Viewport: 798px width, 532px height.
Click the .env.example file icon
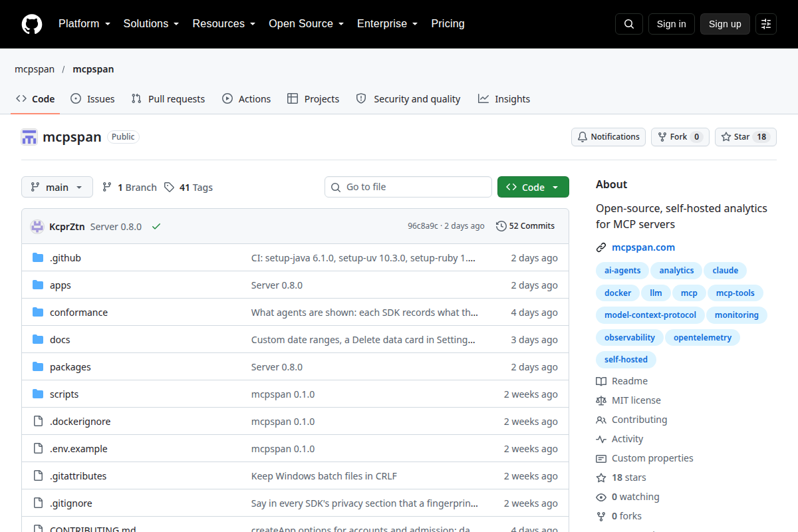tap(38, 449)
